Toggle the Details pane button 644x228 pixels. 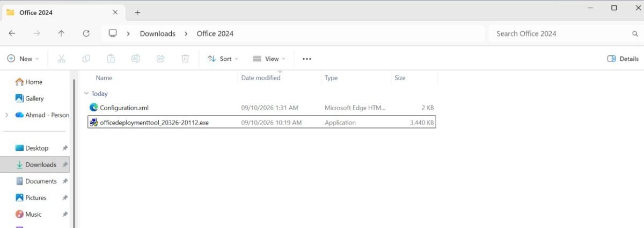tap(623, 59)
